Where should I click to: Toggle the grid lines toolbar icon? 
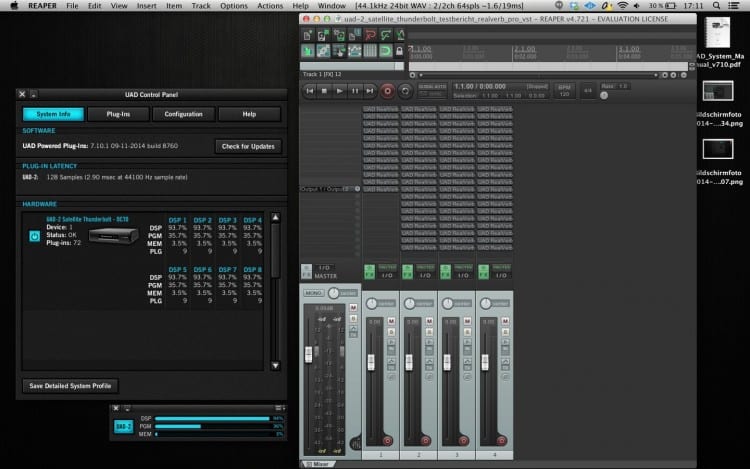pyautogui.click(x=370, y=51)
